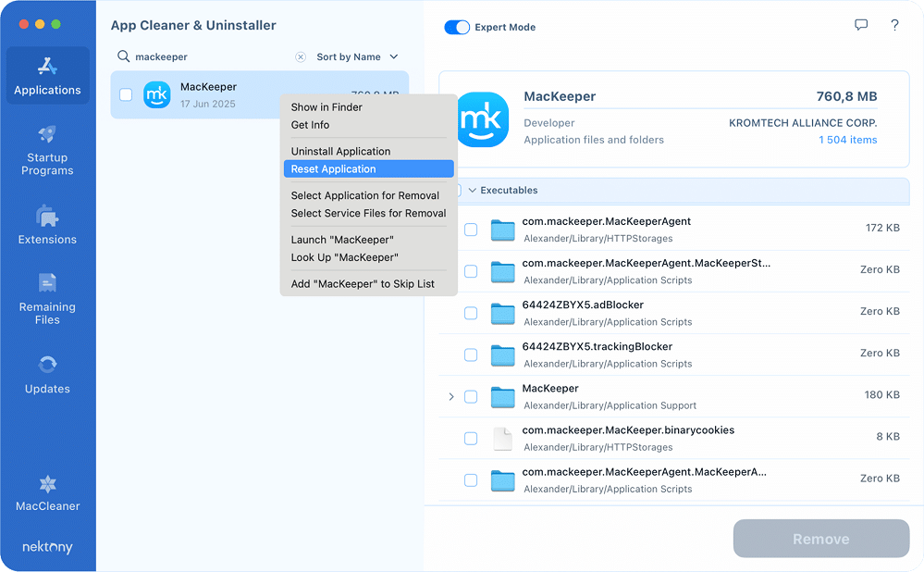Click the 17 Jun 2025 date
924x572 pixels.
coord(208,104)
